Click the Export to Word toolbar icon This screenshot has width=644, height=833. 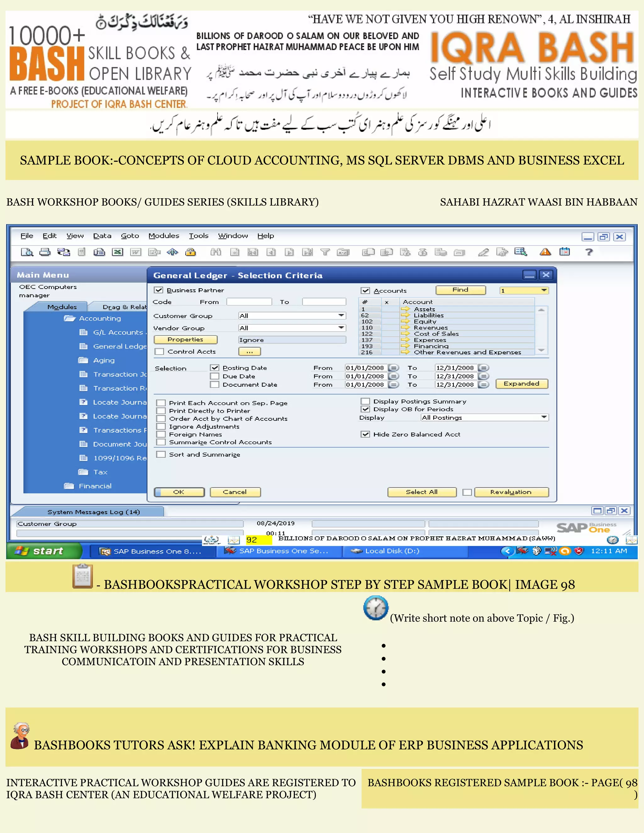click(x=136, y=252)
